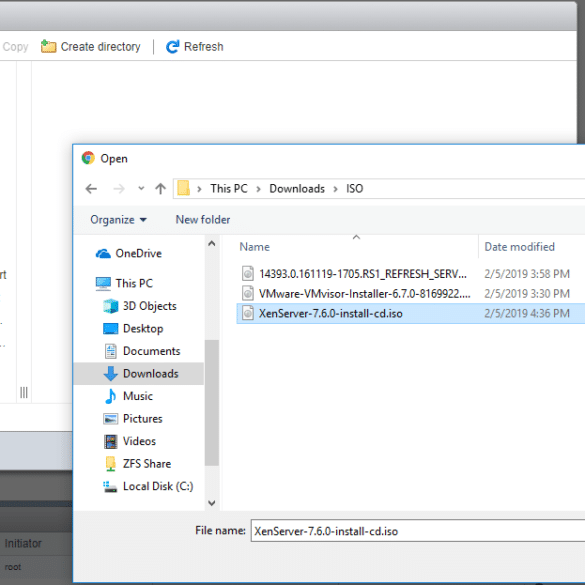Click the sidebar vertical scrollbar thumb
The image size is (585, 585).
(212, 403)
